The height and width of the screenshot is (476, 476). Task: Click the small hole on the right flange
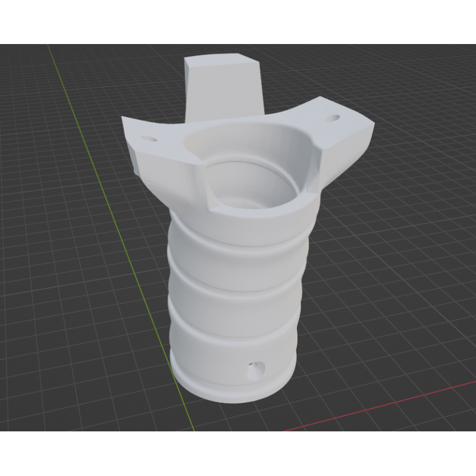[331, 119]
